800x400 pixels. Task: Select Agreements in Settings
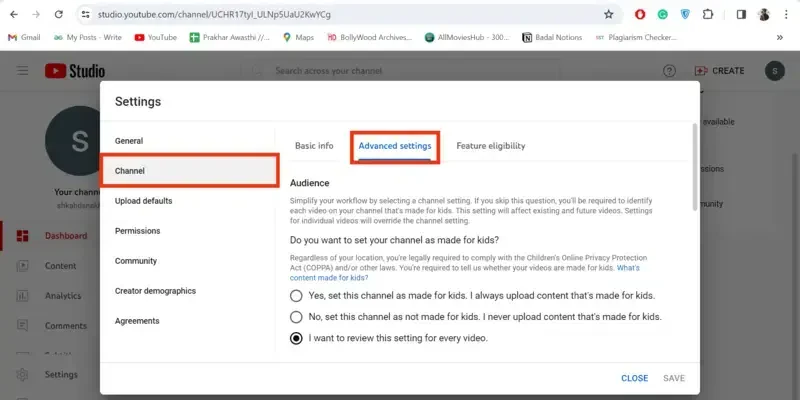click(x=187, y=321)
